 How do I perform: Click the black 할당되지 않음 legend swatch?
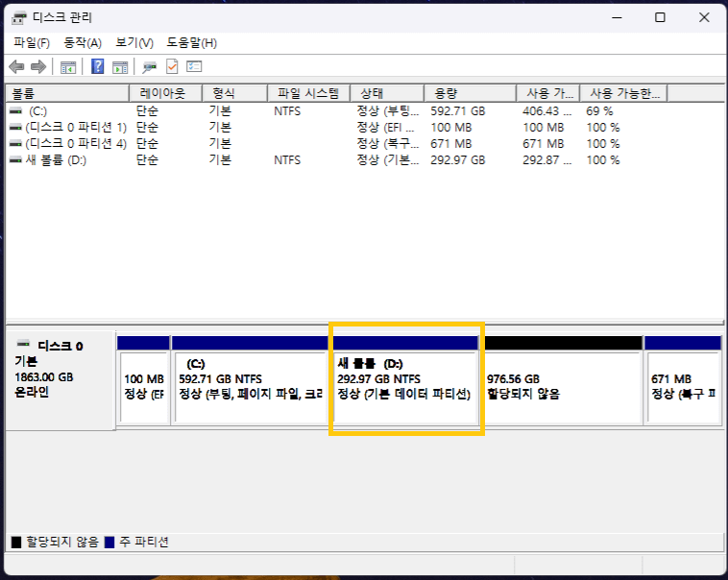16,542
